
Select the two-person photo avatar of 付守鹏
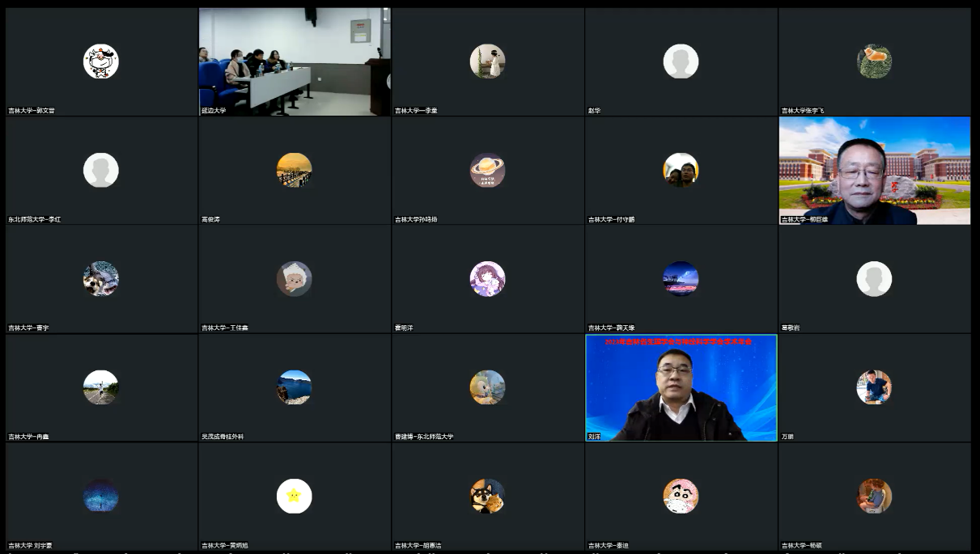coord(681,170)
